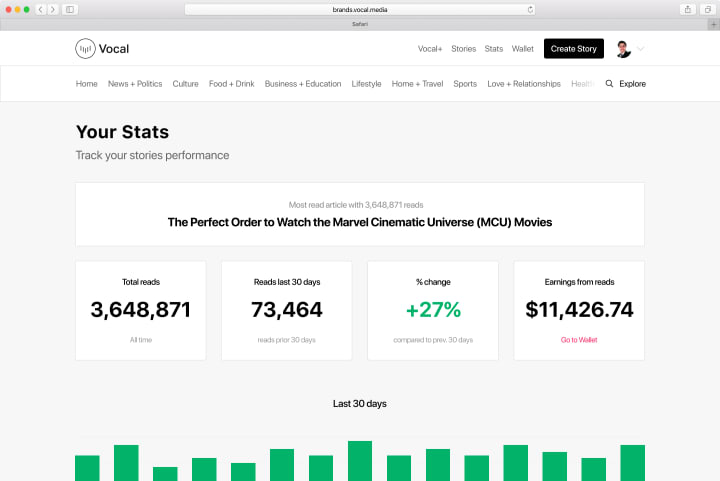Screen dimensions: 720x481
Task: Click the Vocal logo icon
Action: coord(85,49)
